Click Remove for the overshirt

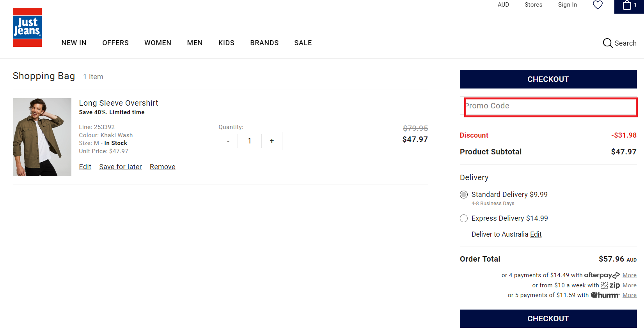tap(162, 167)
